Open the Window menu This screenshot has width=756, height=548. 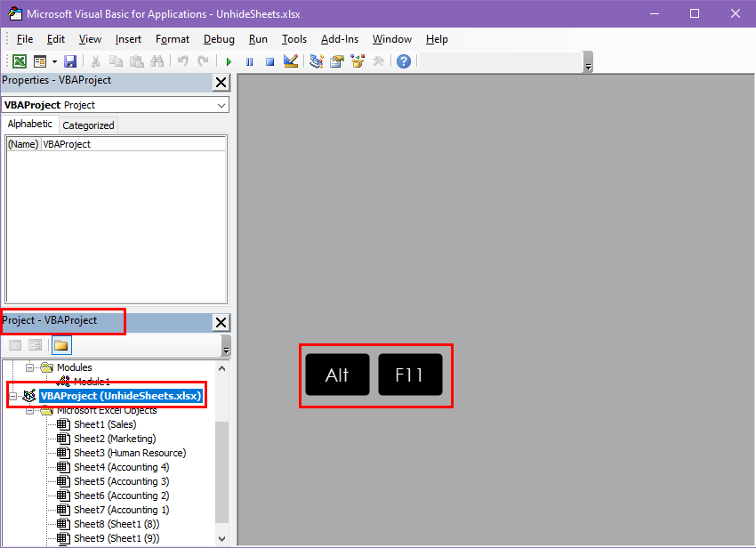(392, 39)
